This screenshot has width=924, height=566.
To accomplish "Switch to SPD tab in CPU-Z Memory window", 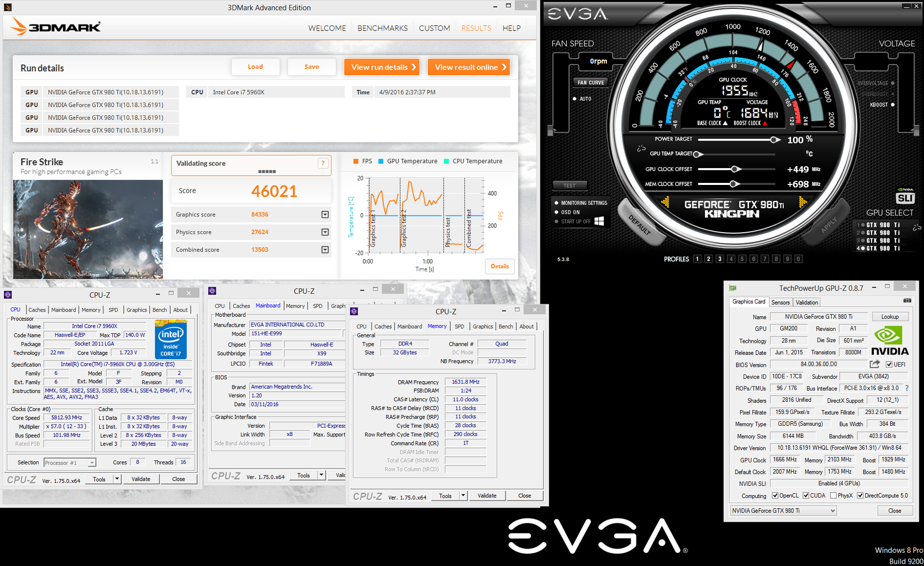I will point(459,327).
